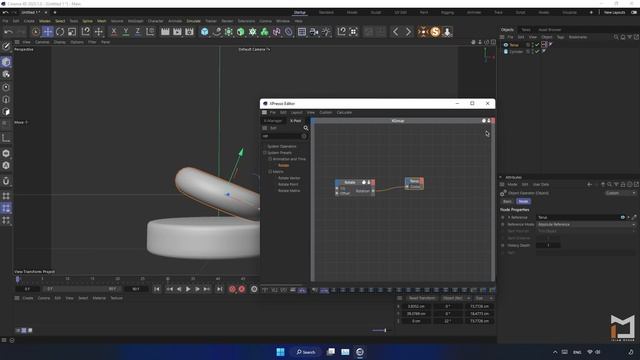Click the green Cloner MoGraph icon
The height and width of the screenshot is (360, 640).
click(x=264, y=31)
